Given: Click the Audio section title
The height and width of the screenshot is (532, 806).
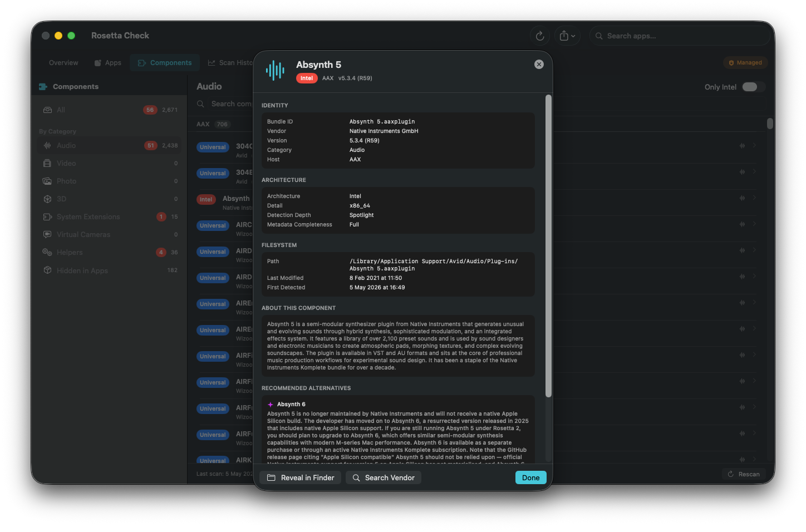Looking at the screenshot, I should pos(209,86).
